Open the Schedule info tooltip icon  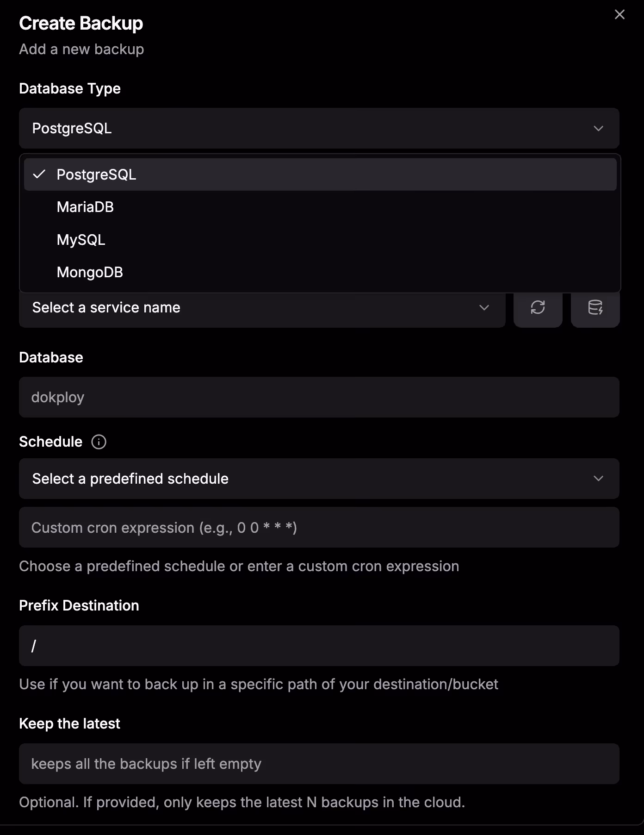click(99, 442)
